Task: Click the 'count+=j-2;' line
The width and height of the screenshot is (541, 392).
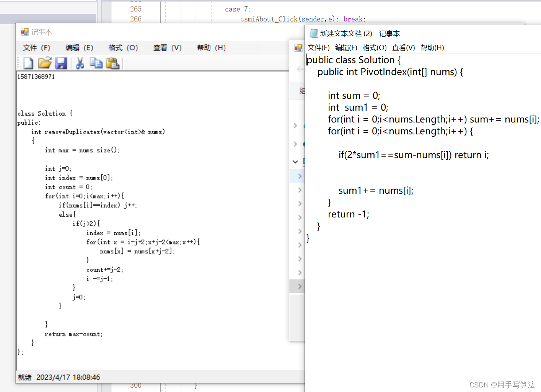Action: click(x=105, y=269)
